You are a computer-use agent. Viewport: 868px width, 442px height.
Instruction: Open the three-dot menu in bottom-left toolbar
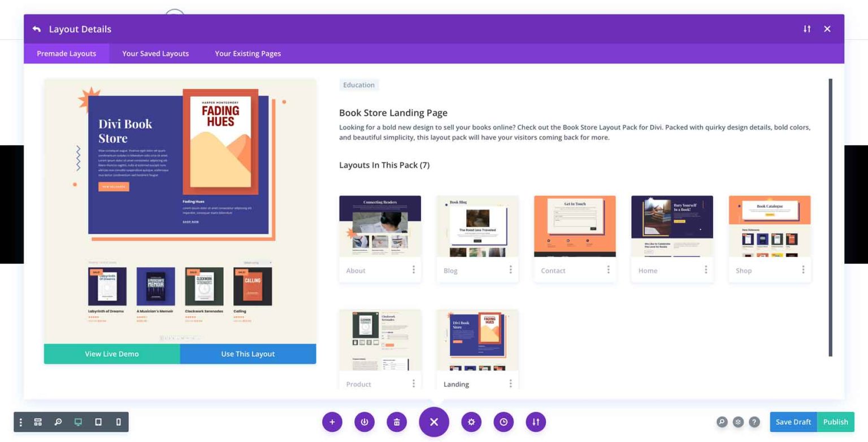(x=20, y=422)
